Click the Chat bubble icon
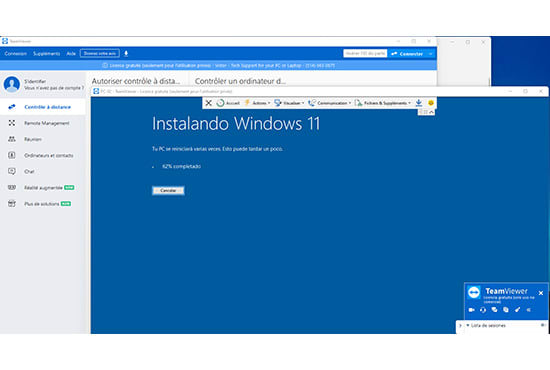550x370 pixels. (12, 171)
